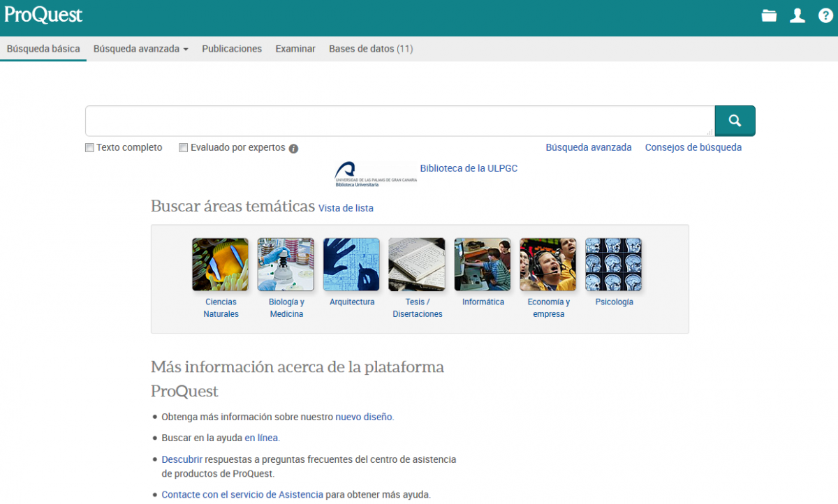Click the Más información acerca de la plataforma heading
The image size is (838, 504).
297,378
